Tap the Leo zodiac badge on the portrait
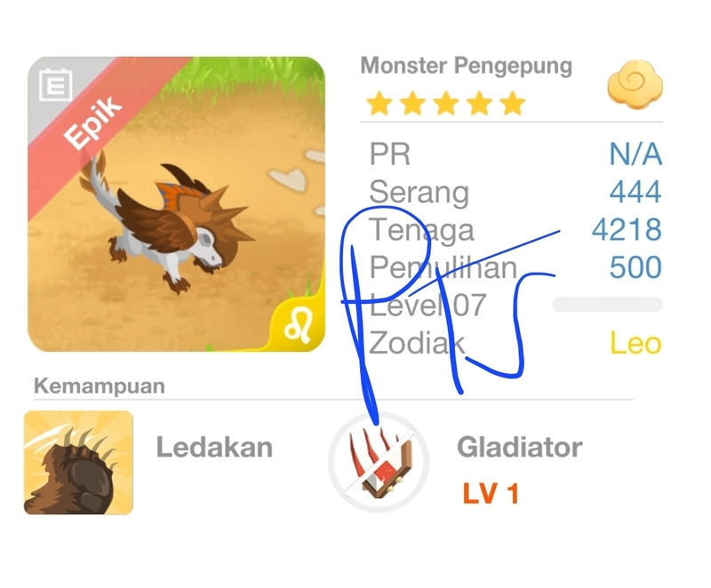This screenshot has height=588, width=711. coord(300,325)
